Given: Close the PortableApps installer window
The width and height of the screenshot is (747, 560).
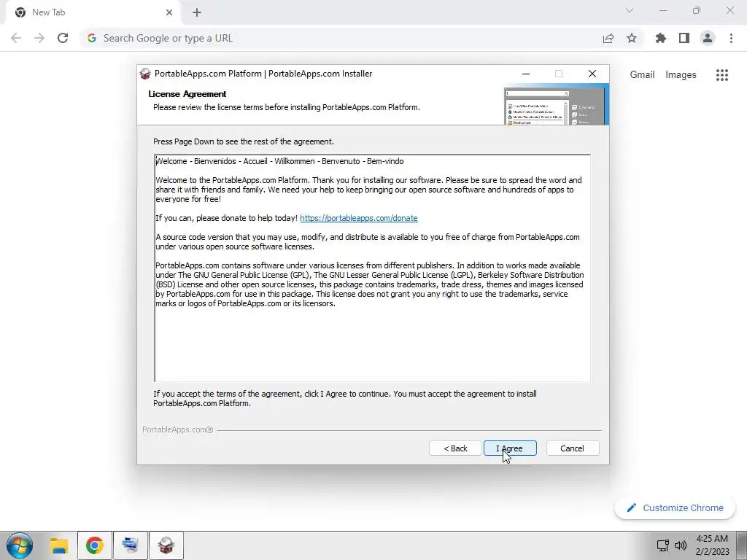Looking at the screenshot, I should pos(592,74).
